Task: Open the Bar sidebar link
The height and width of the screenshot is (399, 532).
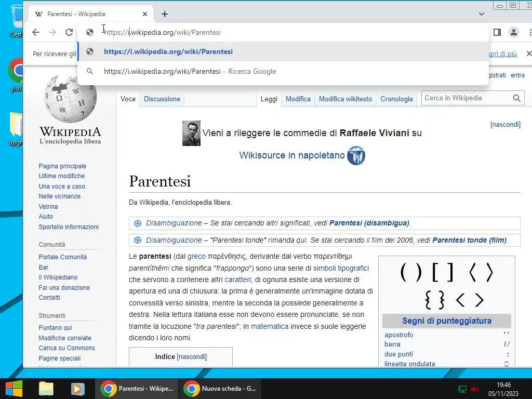Action: tap(44, 267)
